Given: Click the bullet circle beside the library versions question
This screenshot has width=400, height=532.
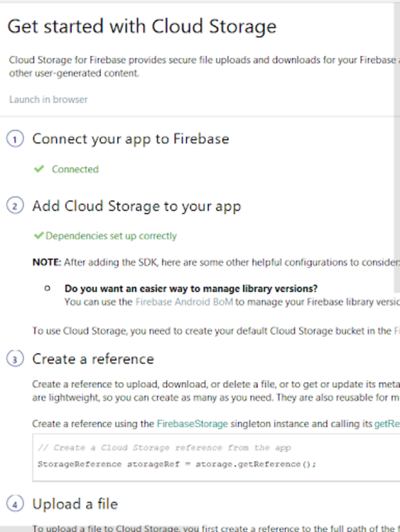Looking at the screenshot, I should pyautogui.click(x=48, y=288).
